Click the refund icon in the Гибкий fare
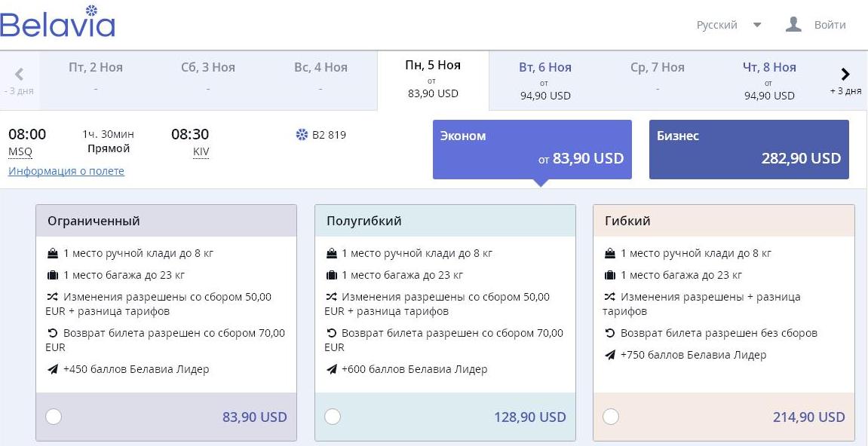 point(609,333)
